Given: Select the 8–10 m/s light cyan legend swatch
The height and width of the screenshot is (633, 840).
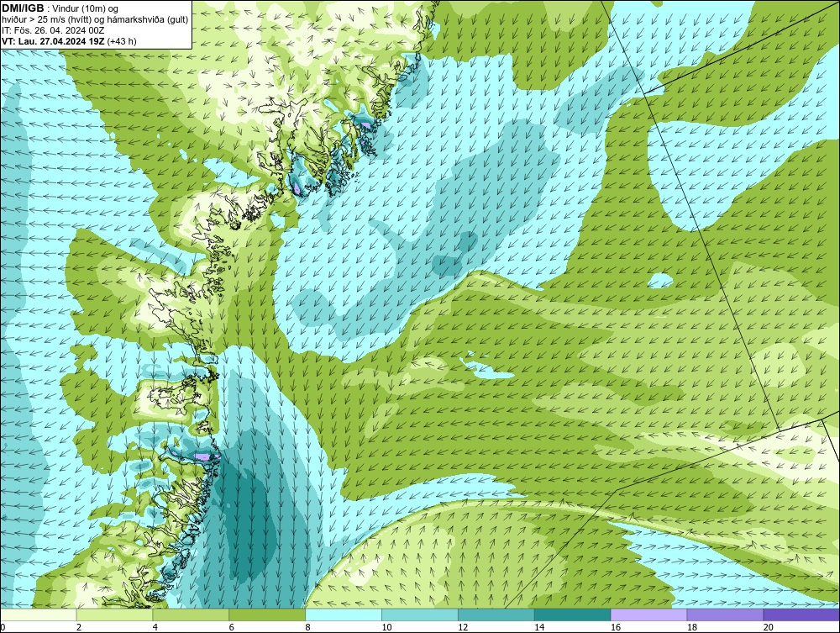Looking at the screenshot, I should click(x=344, y=615).
